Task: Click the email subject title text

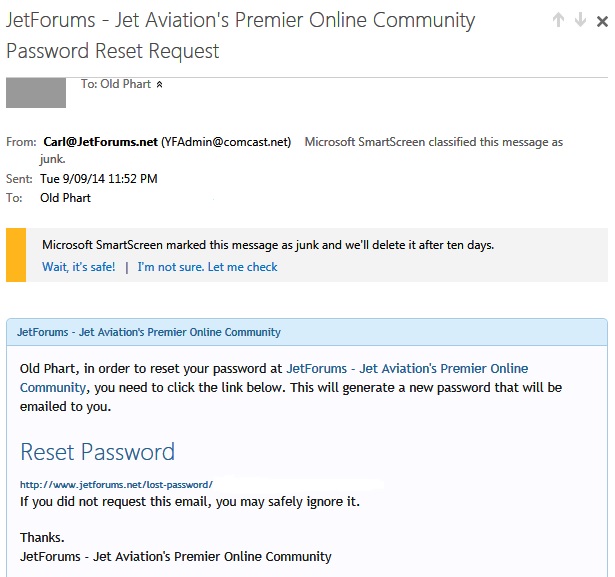Action: coord(240,35)
